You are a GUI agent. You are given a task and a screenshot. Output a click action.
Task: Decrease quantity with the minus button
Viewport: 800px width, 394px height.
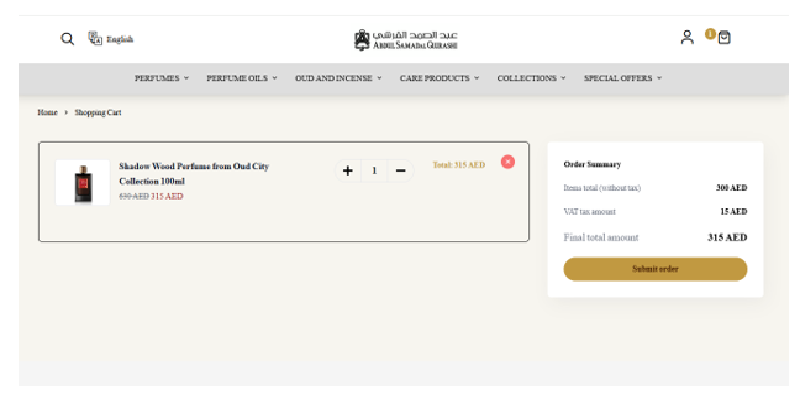[x=401, y=170]
